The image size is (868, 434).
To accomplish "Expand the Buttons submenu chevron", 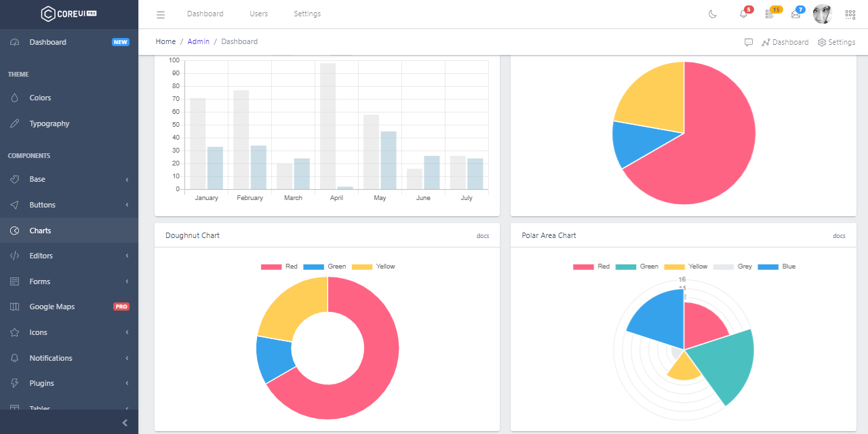I will (x=127, y=205).
